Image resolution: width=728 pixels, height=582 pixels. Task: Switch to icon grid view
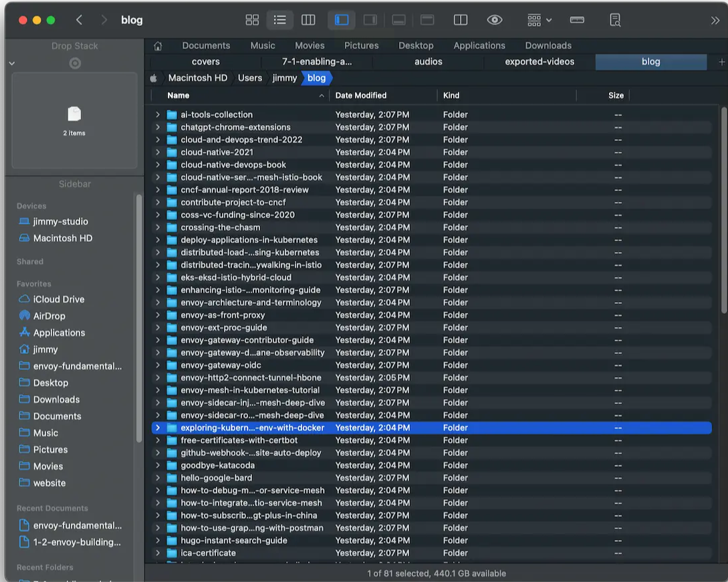click(252, 20)
